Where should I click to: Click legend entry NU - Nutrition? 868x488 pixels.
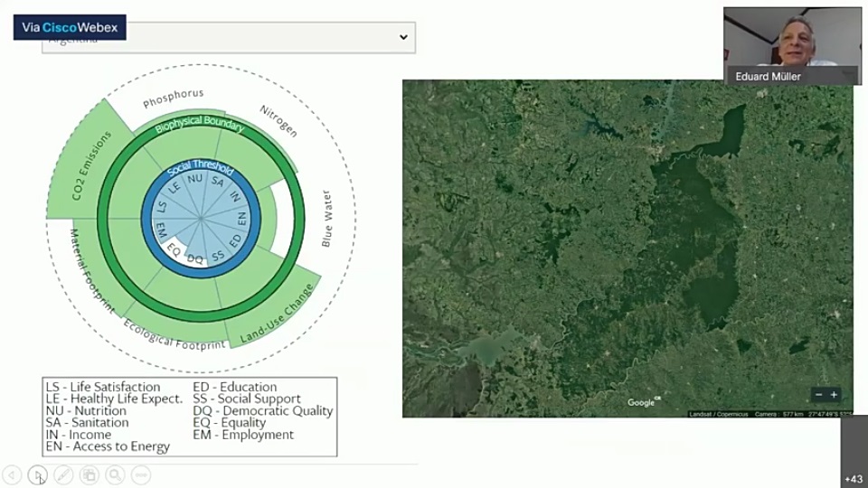[86, 410]
